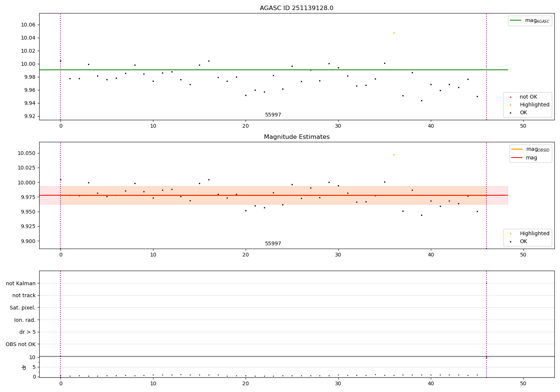Click the '55997' label in the top plot
560x392 pixels.
coord(273,115)
